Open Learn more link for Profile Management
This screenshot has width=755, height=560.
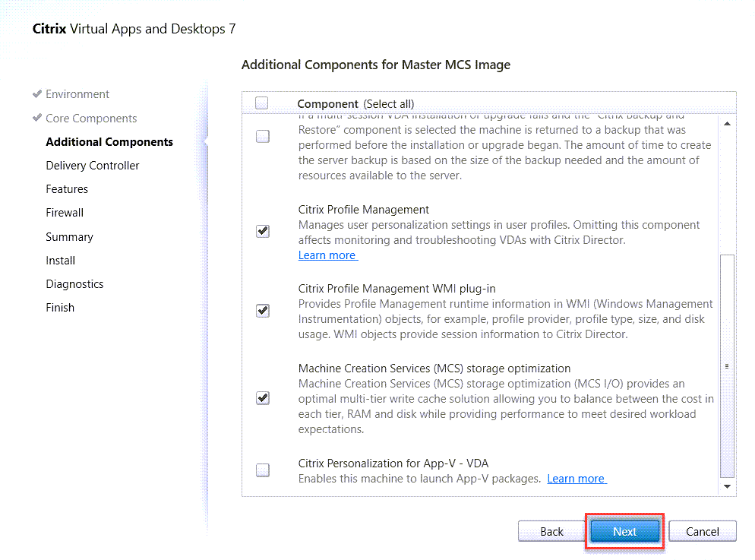coord(327,255)
